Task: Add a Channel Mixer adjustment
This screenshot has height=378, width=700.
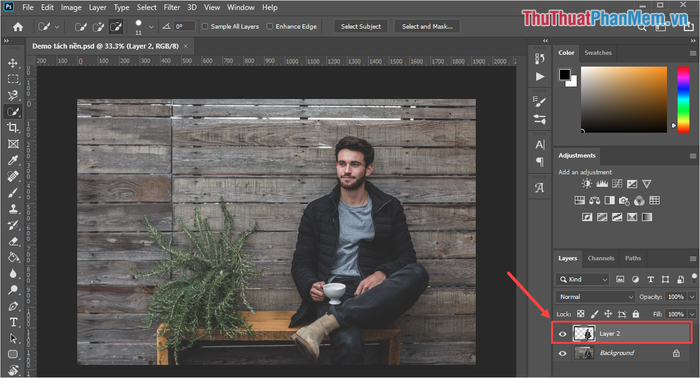Action: pos(639,200)
